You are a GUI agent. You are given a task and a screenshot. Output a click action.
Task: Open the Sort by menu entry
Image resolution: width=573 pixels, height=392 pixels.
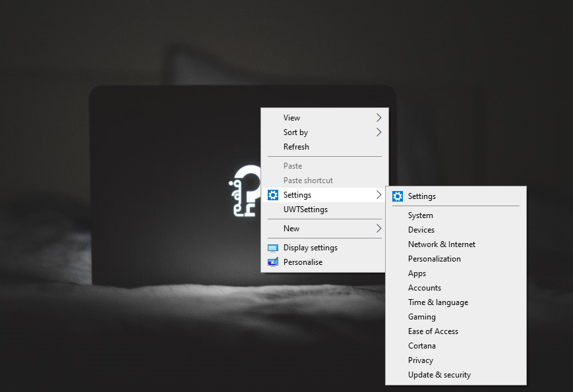coord(324,132)
